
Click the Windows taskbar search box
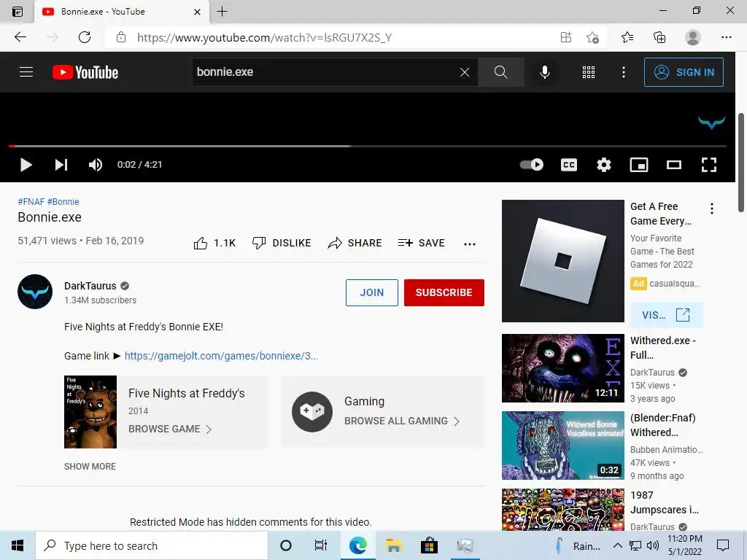[152, 545]
